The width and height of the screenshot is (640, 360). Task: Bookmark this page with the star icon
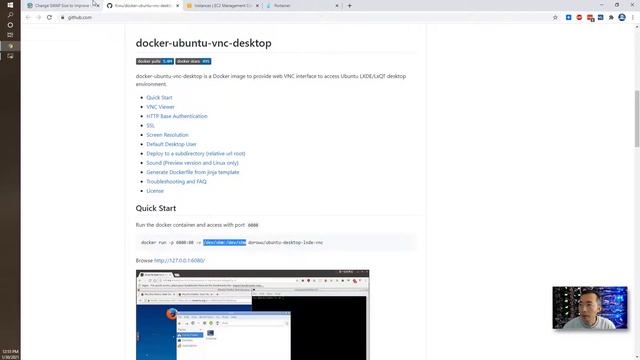click(555, 18)
